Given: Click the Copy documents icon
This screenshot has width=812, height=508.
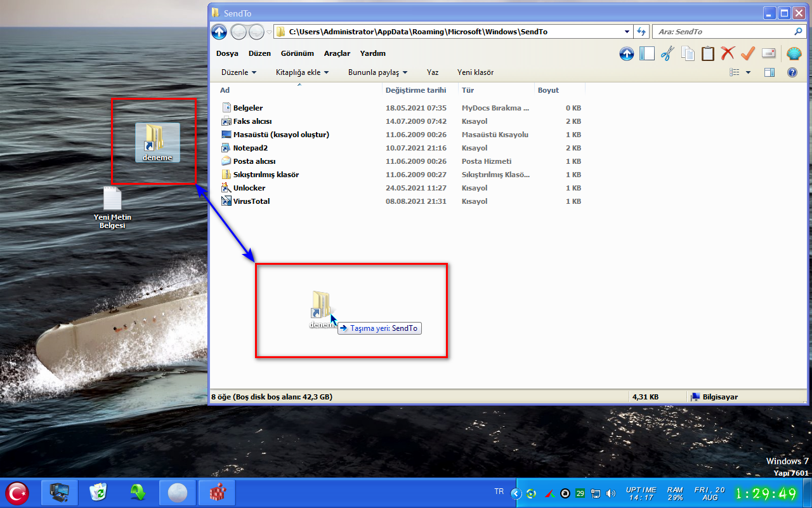Looking at the screenshot, I should tap(688, 54).
